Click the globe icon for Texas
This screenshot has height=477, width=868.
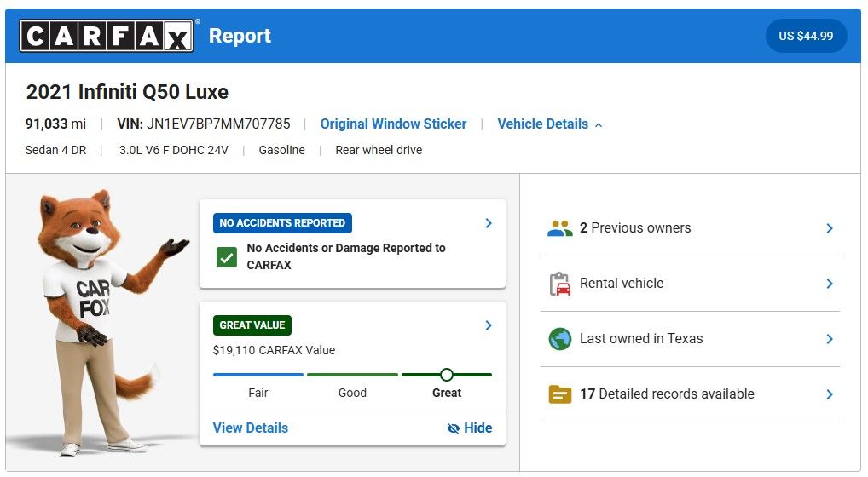(559, 339)
